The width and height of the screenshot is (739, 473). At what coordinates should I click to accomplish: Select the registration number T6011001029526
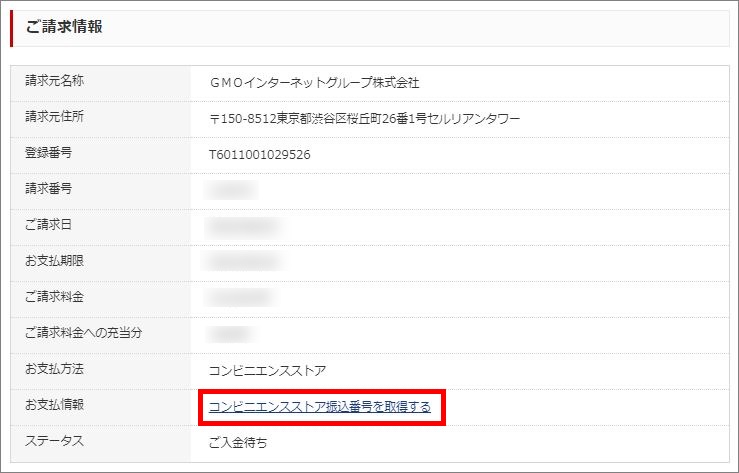[260, 155]
